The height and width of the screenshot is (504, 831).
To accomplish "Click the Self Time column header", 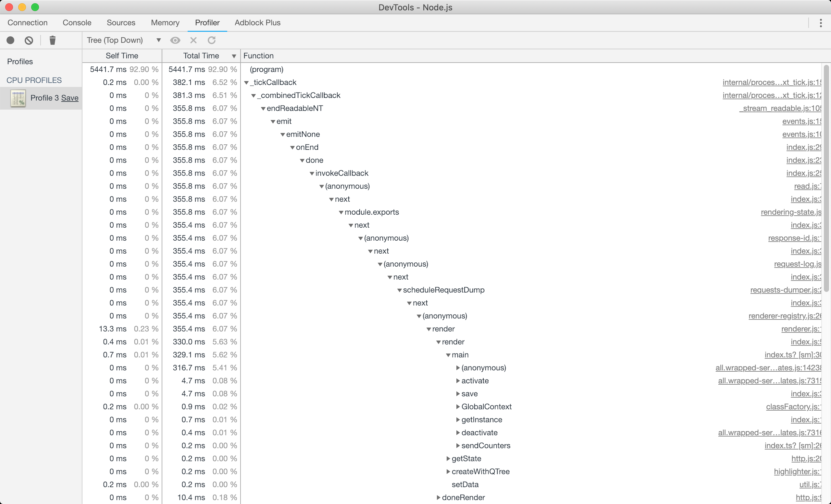I will [x=122, y=56].
